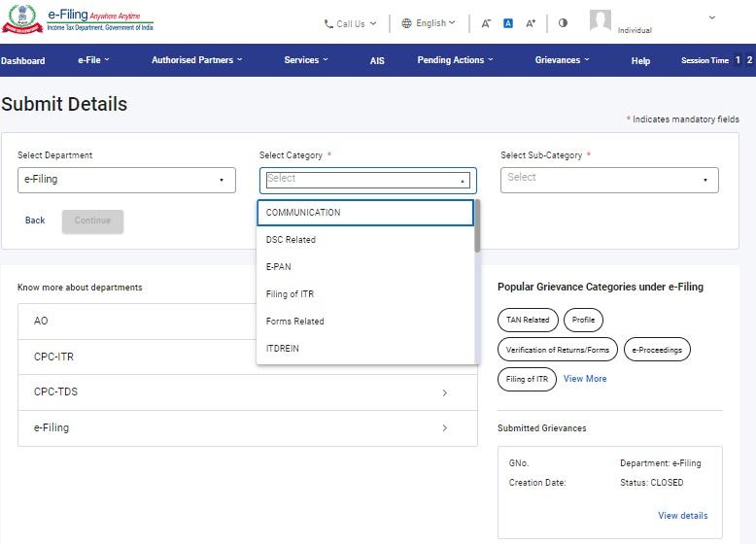Click the e-Filing portal logo
The image size is (756, 544).
[x=78, y=20]
